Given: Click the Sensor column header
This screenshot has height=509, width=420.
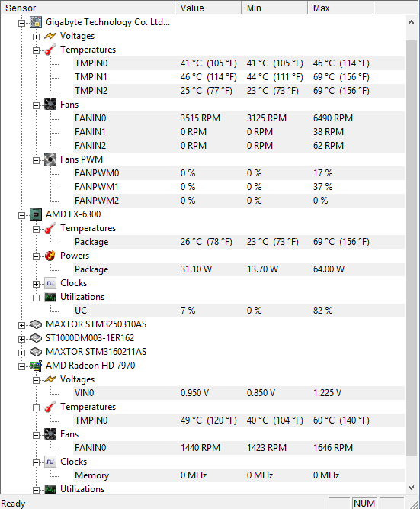Looking at the screenshot, I should (88, 8).
